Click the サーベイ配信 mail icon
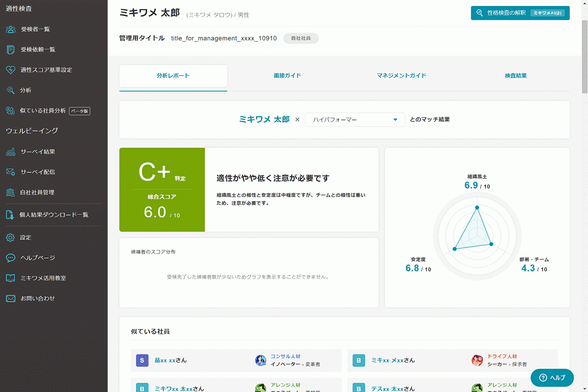Screen dimensions: 588x392 coord(10,172)
